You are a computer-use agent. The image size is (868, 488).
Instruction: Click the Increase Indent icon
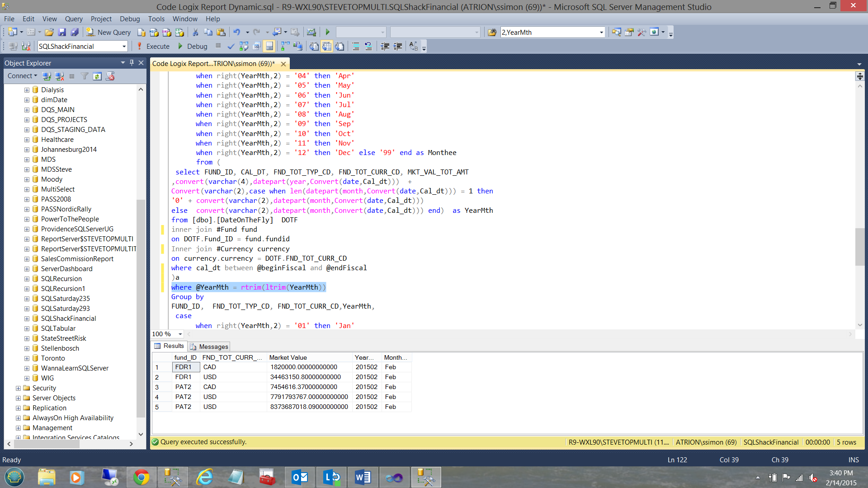(x=398, y=46)
